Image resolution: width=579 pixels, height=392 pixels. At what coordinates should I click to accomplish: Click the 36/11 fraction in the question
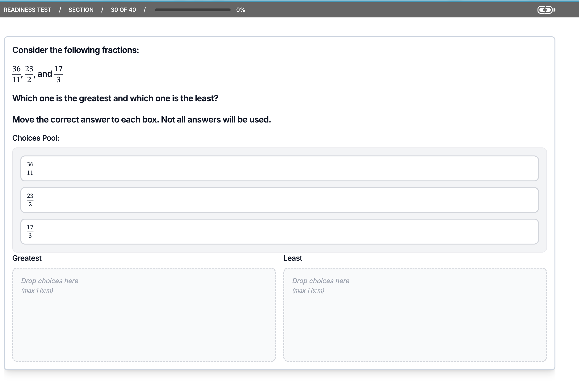pos(17,74)
